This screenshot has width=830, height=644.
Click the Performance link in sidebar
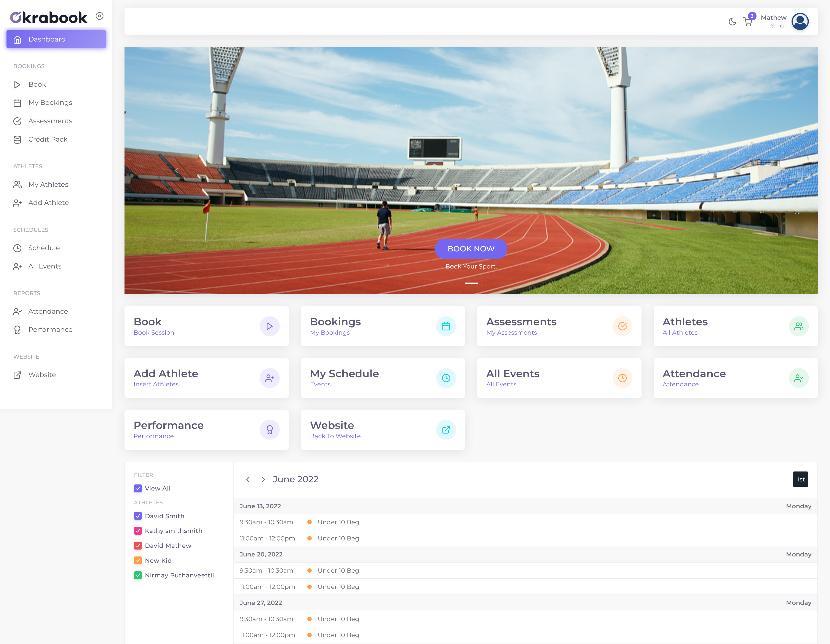tap(50, 329)
